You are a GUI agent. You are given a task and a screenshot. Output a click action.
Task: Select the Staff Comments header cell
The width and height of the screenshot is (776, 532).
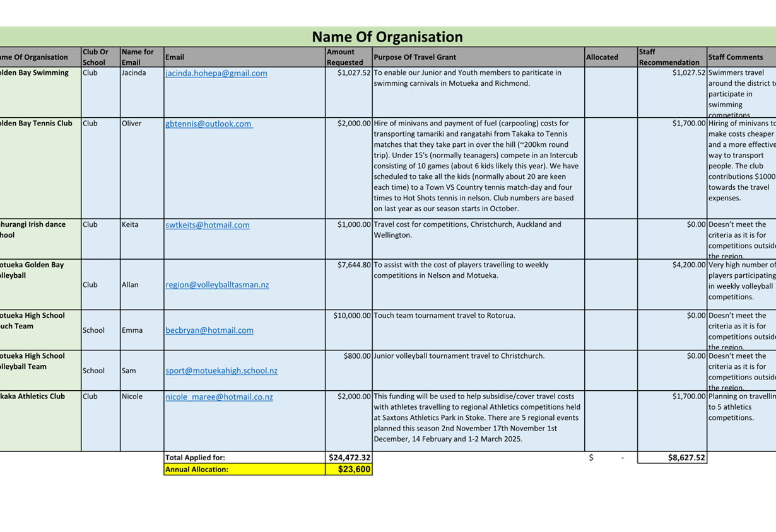pyautogui.click(x=741, y=57)
